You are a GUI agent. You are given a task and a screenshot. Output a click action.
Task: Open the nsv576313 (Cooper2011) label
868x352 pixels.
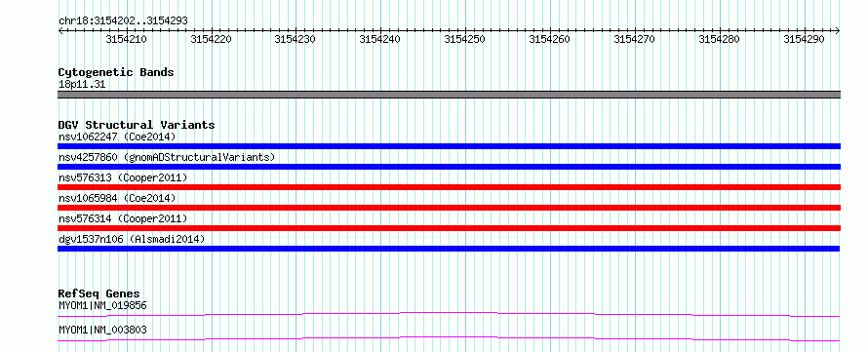123,177
